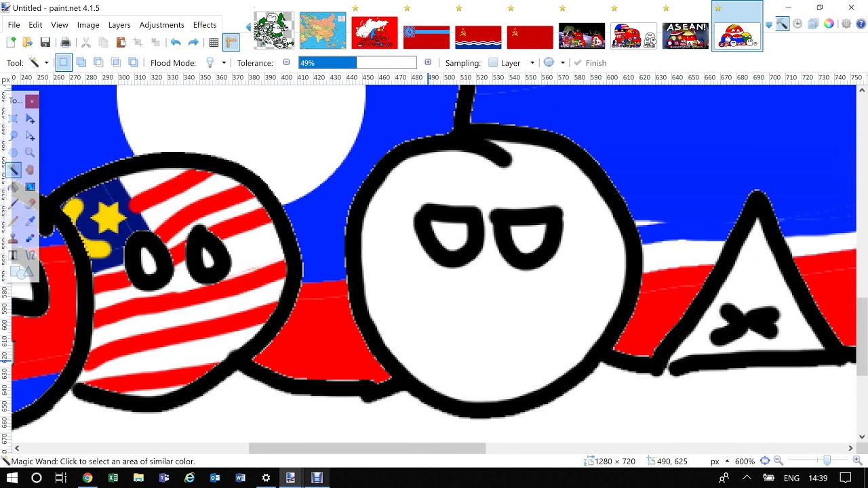Increase tolerance with the plus button

coord(428,62)
